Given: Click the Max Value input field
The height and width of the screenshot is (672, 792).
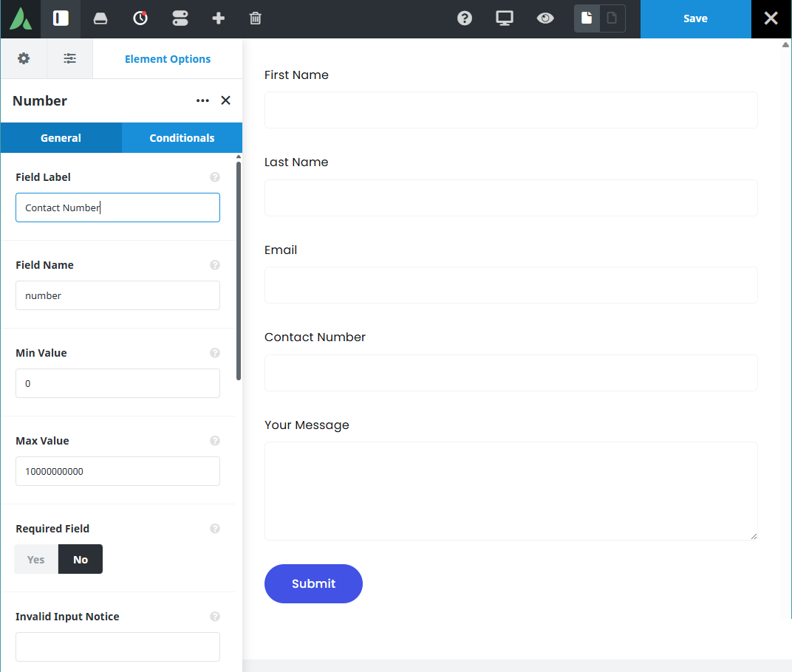Looking at the screenshot, I should (117, 471).
